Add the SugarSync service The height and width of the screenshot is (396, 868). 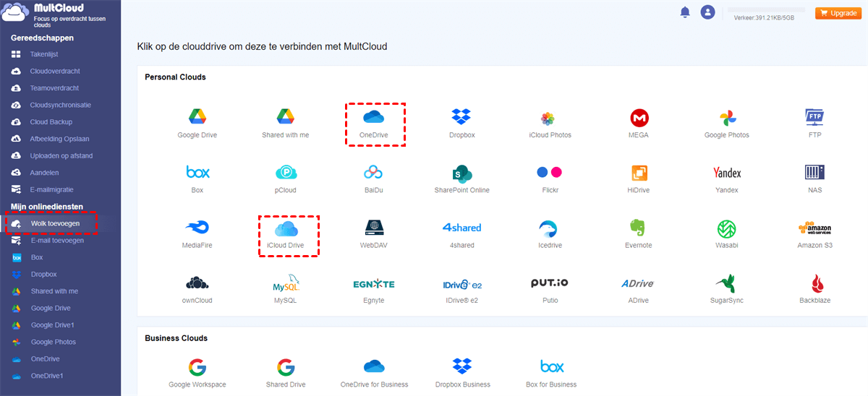[x=726, y=283]
